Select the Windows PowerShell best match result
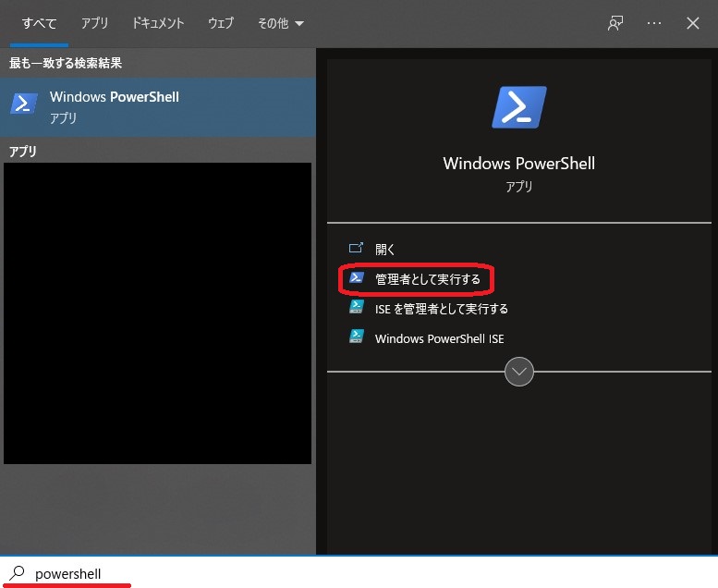Image resolution: width=718 pixels, height=588 pixels. (158, 107)
